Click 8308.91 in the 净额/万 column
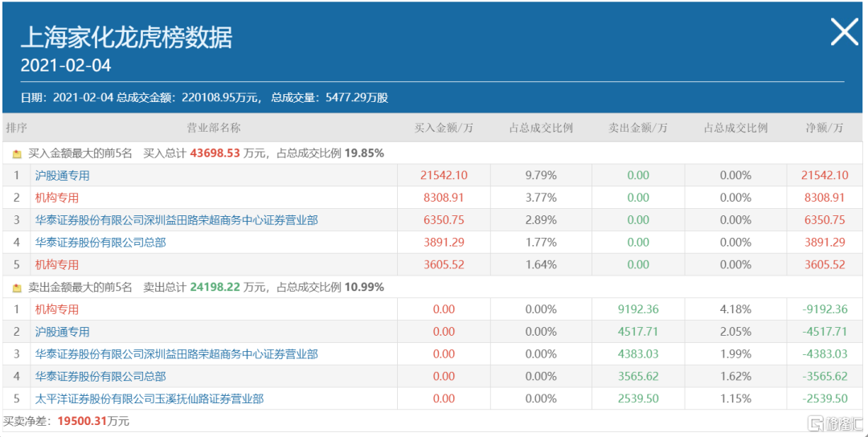This screenshot has height=437, width=868. (x=825, y=198)
